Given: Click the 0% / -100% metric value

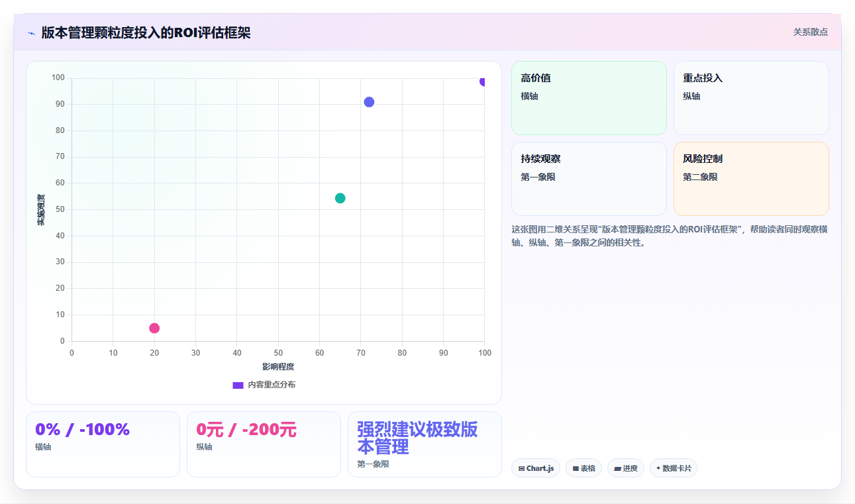Looking at the screenshot, I should click(x=82, y=429).
